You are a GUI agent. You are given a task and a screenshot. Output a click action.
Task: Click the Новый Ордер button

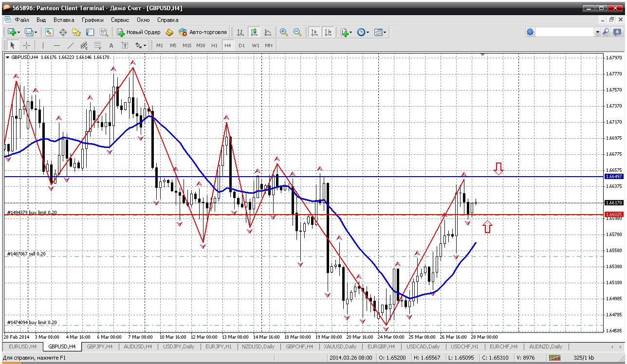139,32
